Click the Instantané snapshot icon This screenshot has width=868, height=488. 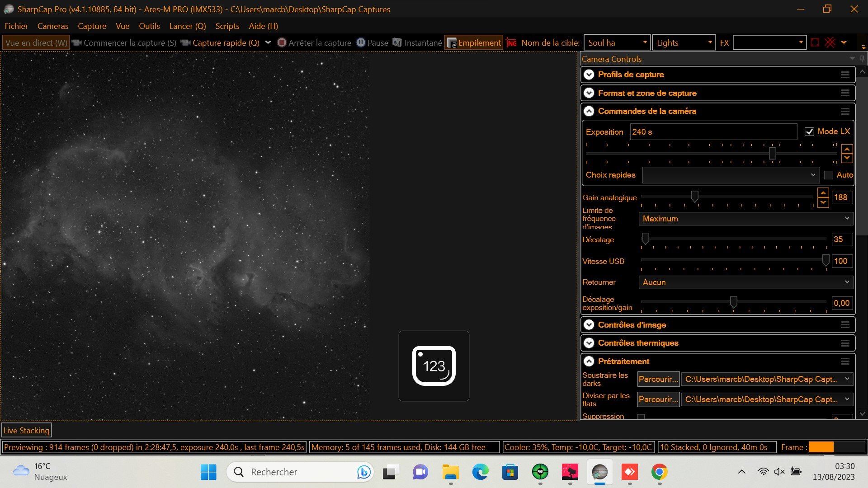(x=397, y=42)
